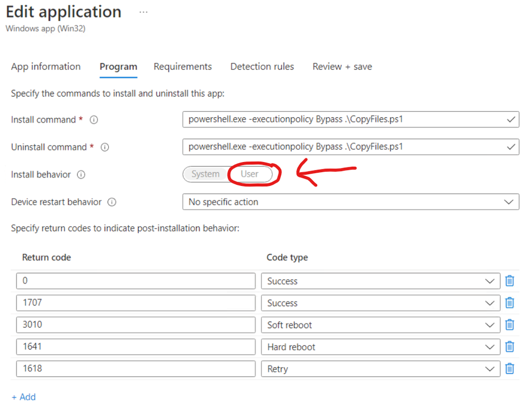Delete the return code 0 row
Viewport: 532px width, 413px height.
pyautogui.click(x=510, y=281)
